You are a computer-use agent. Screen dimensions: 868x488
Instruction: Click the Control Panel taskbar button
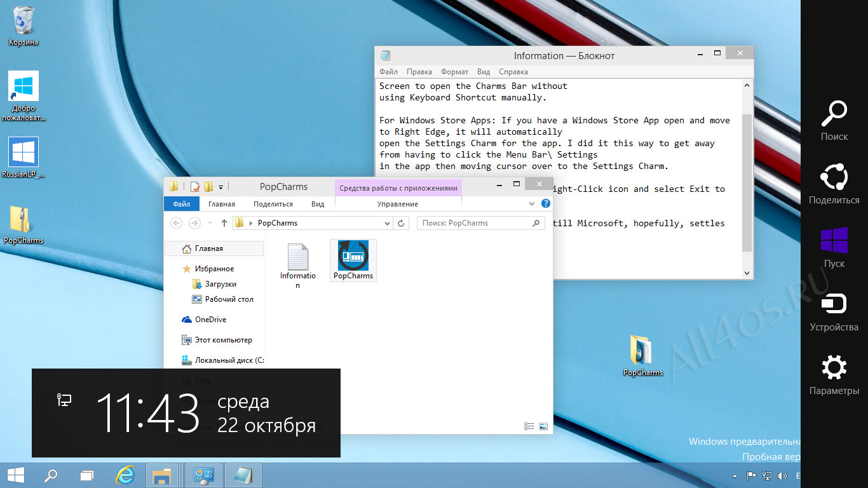(204, 475)
